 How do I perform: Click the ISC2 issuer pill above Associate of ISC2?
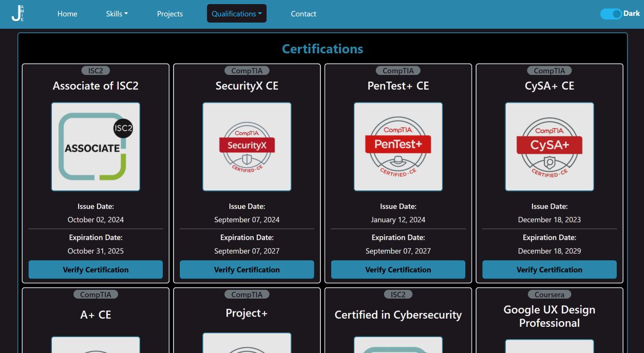(x=95, y=70)
